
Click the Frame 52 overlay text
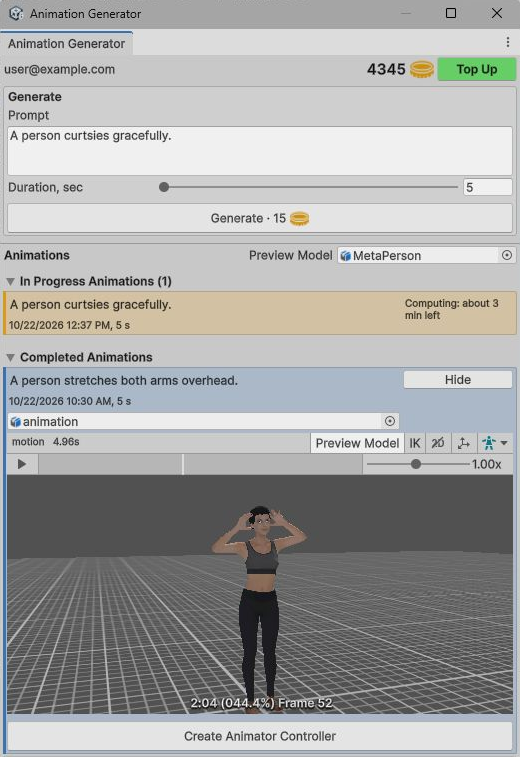(305, 703)
